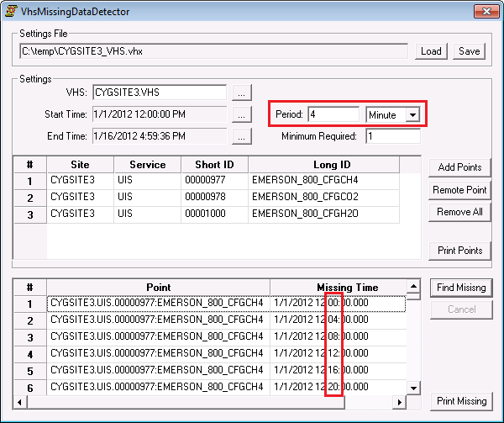Click the VHS name input field
504x423 pixels.
tap(160, 93)
